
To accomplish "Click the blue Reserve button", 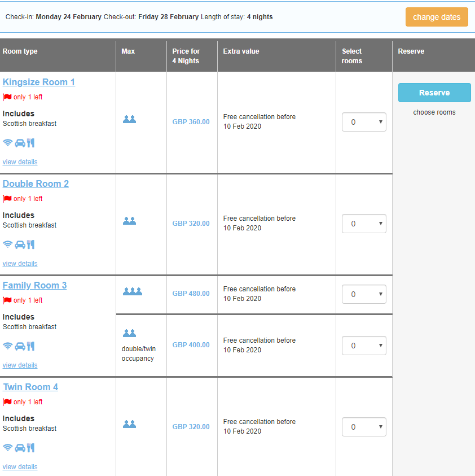I will [x=434, y=93].
